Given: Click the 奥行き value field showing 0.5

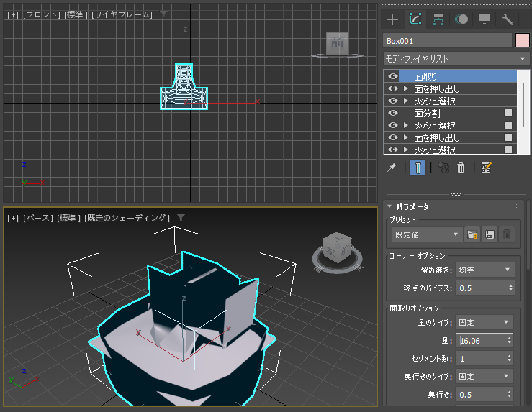Looking at the screenshot, I should click(x=481, y=394).
